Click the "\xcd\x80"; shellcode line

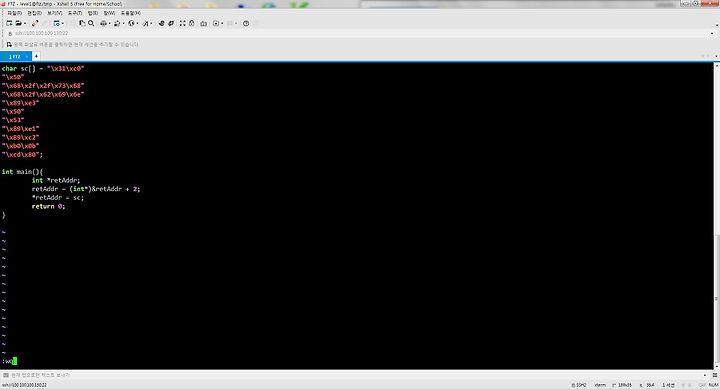click(22, 155)
